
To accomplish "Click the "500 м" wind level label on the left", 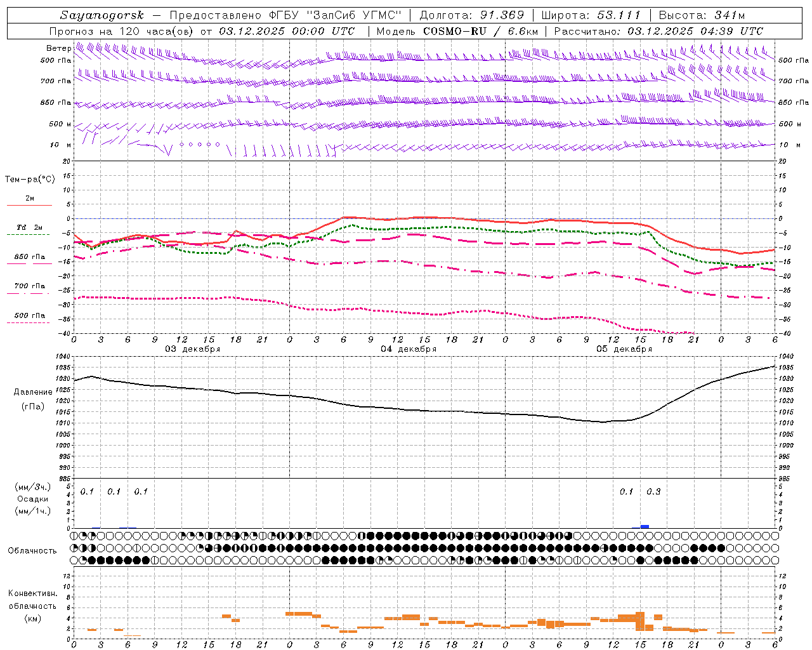I will click(60, 124).
